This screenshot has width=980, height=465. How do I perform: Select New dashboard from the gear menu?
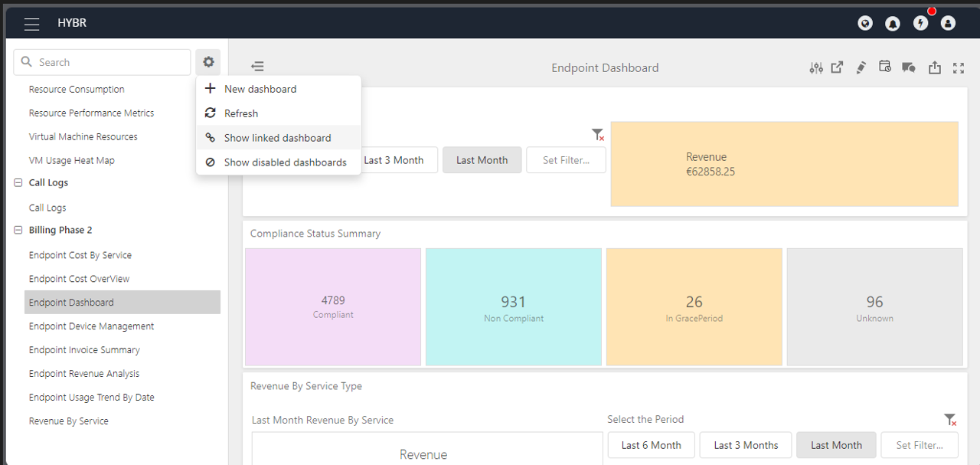pos(279,89)
